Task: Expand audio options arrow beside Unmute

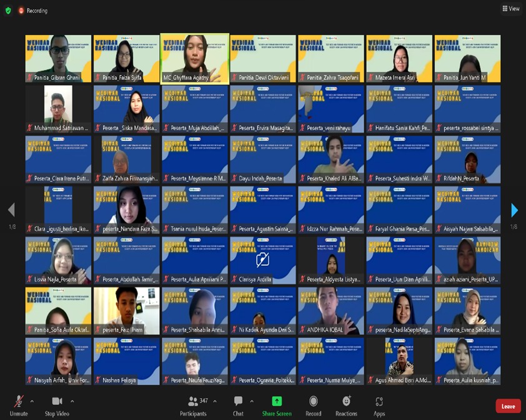Action: point(32,401)
